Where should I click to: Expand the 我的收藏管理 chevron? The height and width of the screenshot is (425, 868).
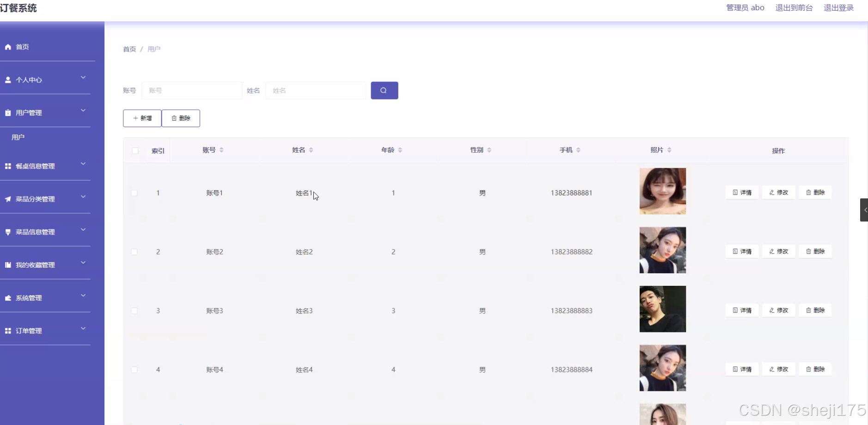click(x=83, y=263)
